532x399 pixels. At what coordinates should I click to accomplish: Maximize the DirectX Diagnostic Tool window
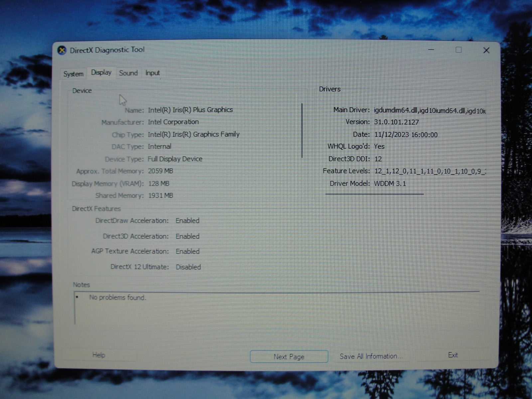[459, 50]
